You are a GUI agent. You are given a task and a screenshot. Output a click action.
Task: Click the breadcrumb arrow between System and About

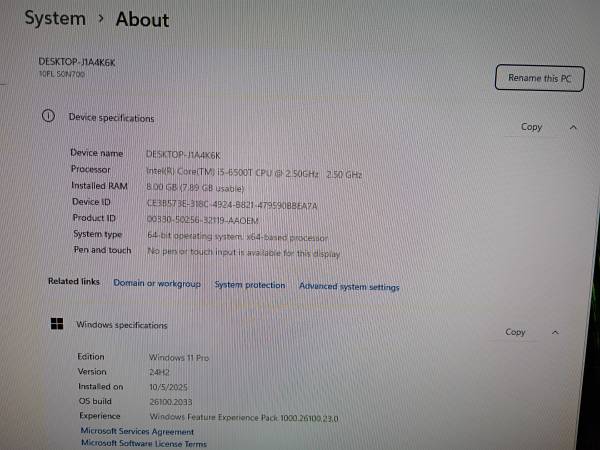click(x=101, y=19)
